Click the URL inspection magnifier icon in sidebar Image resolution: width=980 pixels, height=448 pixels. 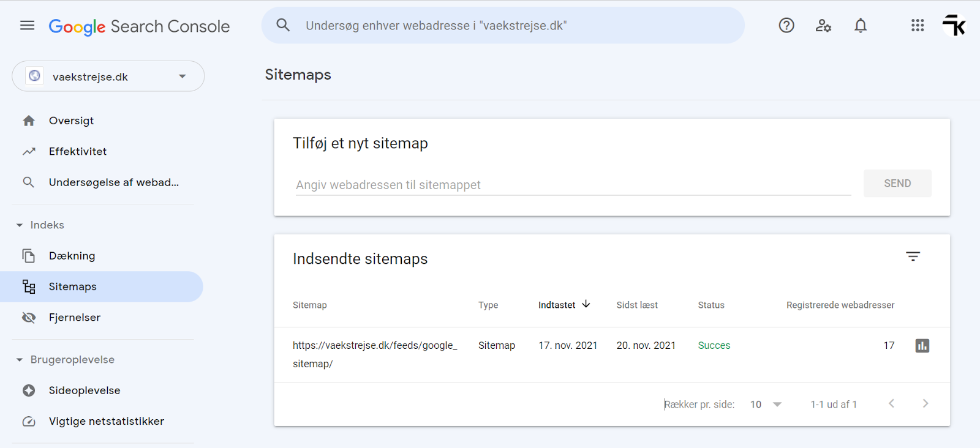point(29,182)
